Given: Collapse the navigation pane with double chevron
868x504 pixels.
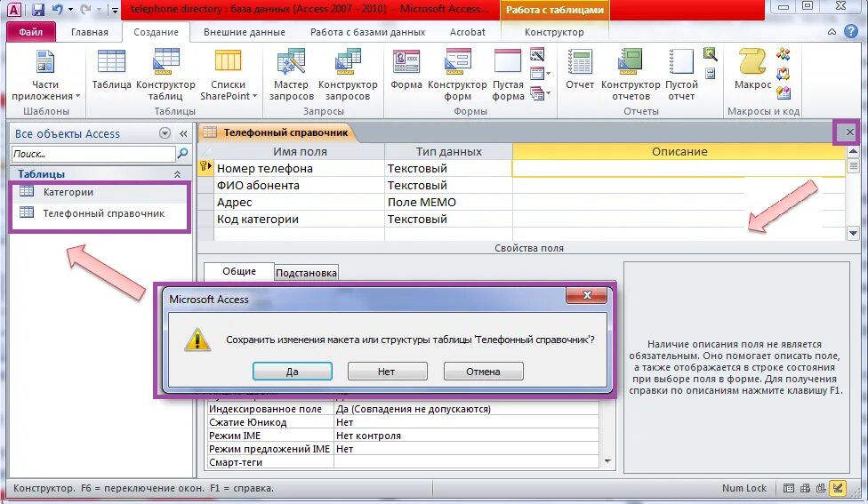Looking at the screenshot, I should coord(183,133).
